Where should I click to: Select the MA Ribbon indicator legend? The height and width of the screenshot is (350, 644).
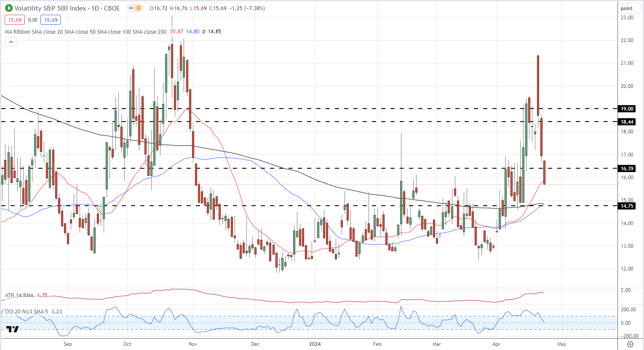[x=86, y=32]
